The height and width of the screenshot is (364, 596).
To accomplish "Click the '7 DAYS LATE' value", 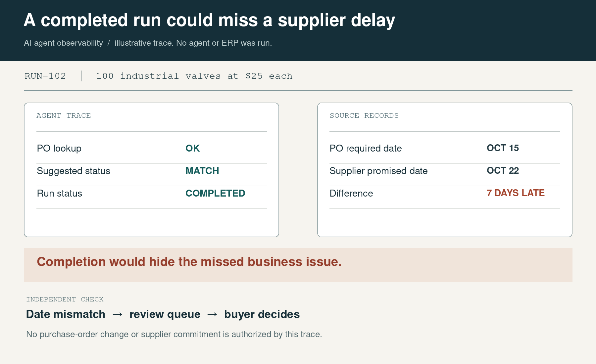I will pos(516,193).
